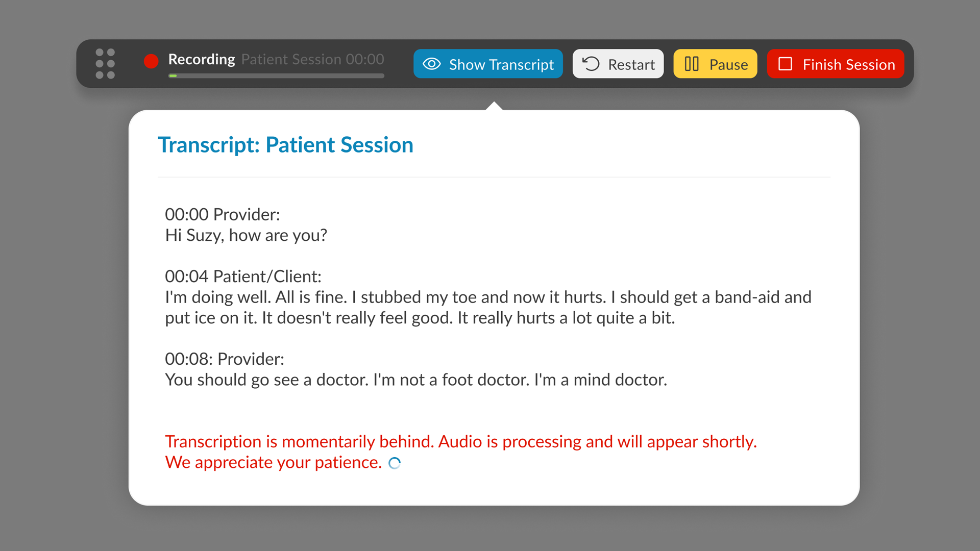Screen dimensions: 980x551
Task: Click the square stop icon in Finish Session
Action: 785,64
